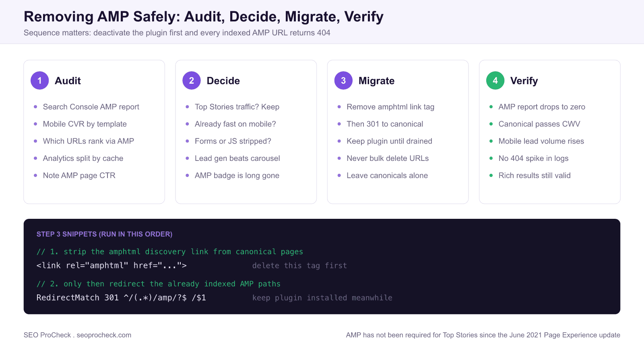This screenshot has width=644, height=362.
Task: Select the Audit card heading
Action: (x=68, y=81)
